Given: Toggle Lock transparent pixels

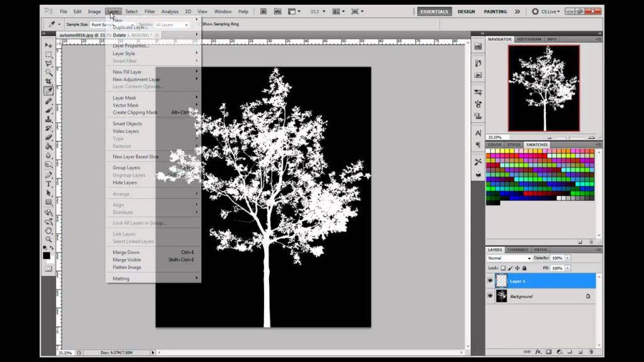Looking at the screenshot, I should coord(503,268).
